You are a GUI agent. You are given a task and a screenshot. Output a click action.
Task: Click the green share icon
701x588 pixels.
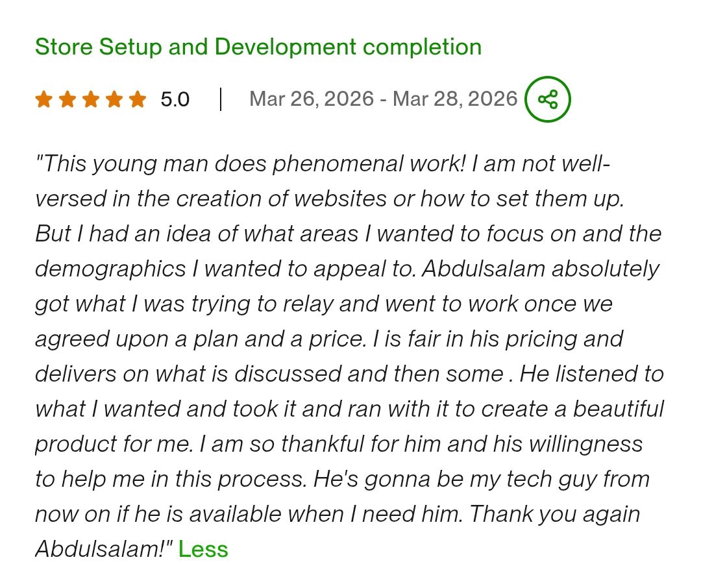tap(547, 99)
